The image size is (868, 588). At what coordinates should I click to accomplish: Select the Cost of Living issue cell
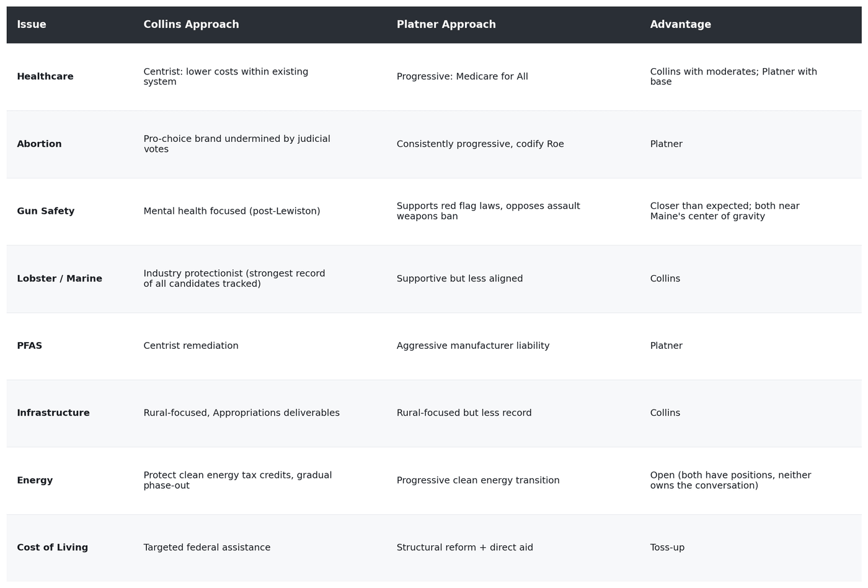(53, 548)
